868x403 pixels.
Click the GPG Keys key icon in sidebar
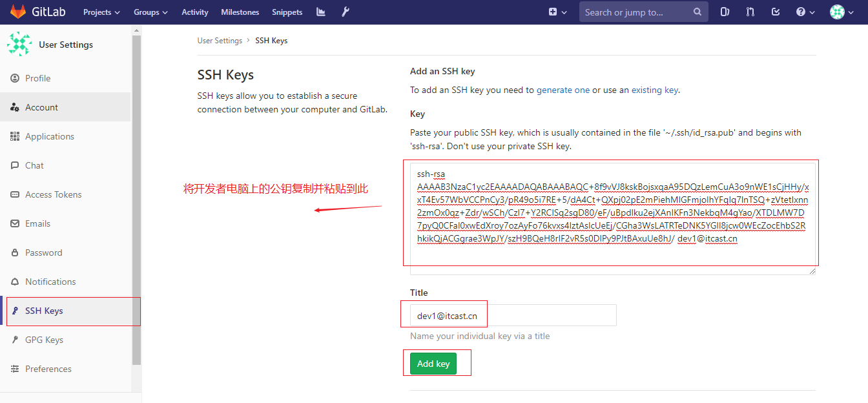pyautogui.click(x=15, y=340)
